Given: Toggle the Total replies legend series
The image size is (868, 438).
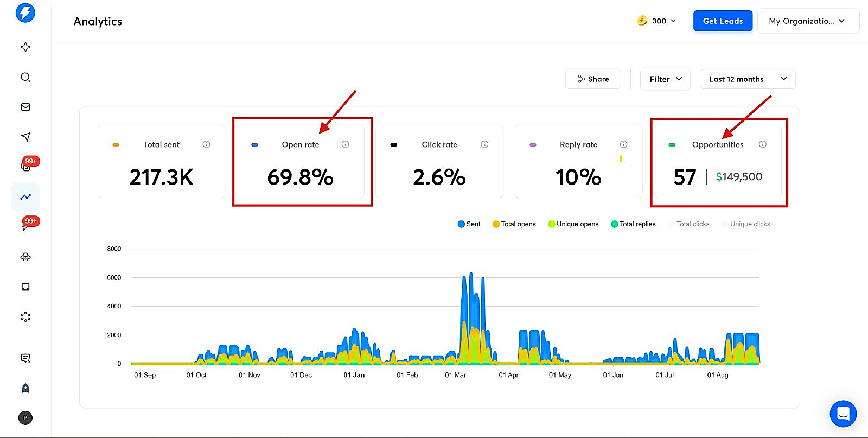Looking at the screenshot, I should 633,224.
